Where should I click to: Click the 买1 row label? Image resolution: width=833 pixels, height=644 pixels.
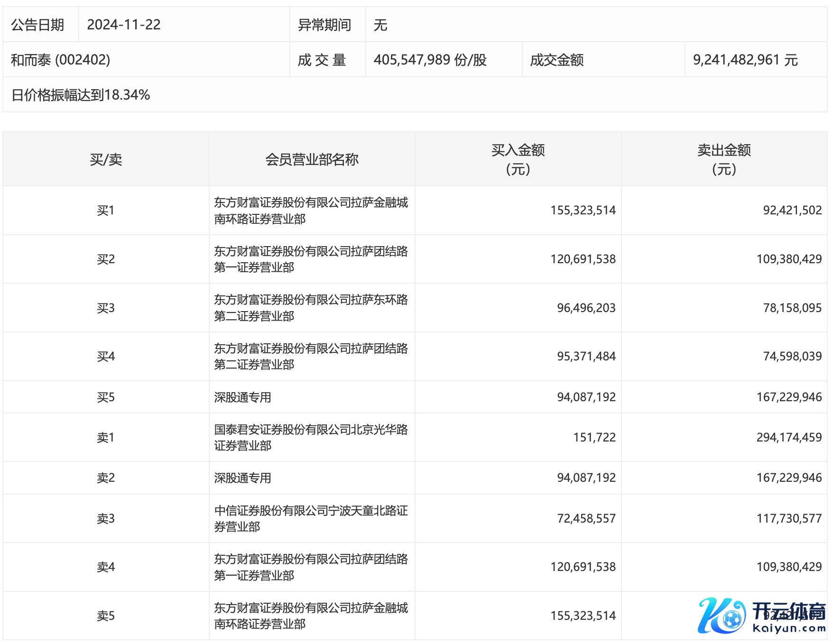106,211
